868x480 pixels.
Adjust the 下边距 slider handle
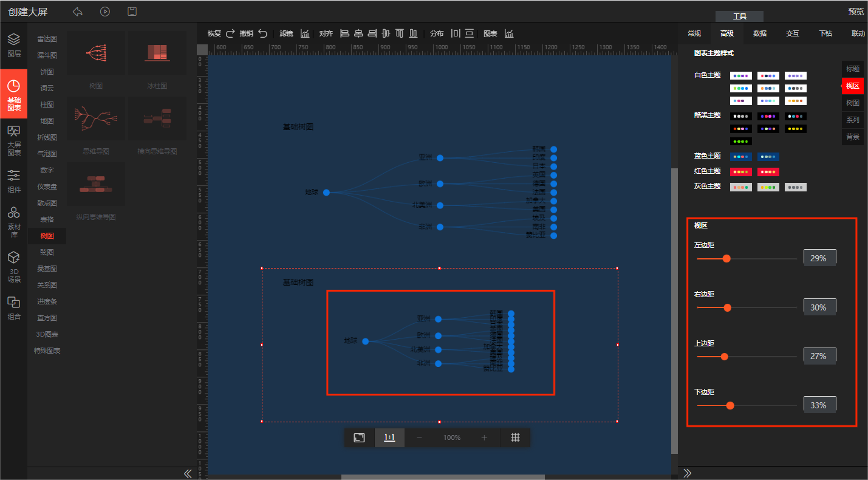[x=730, y=405]
